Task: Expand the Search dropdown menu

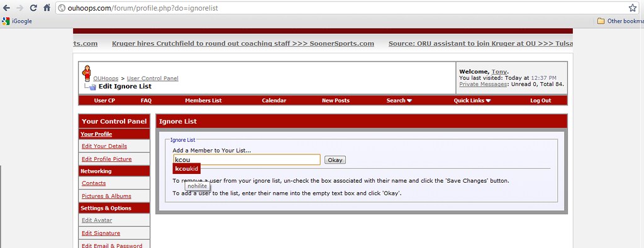Action: 399,100
